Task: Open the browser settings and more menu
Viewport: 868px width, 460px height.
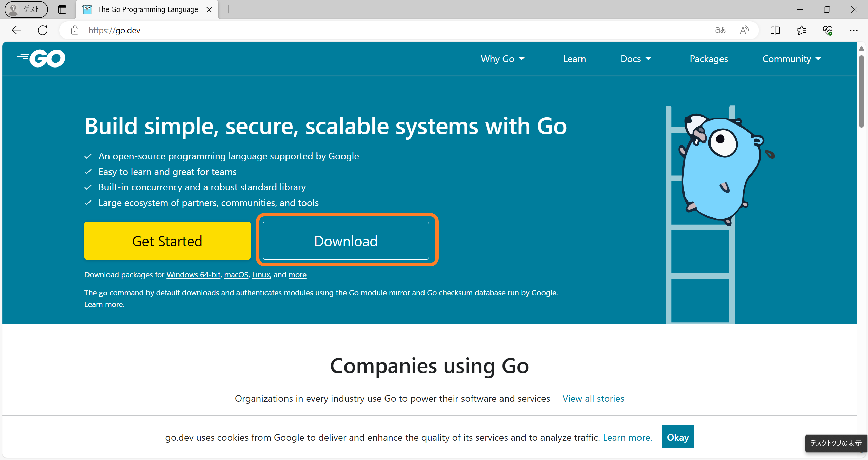Action: point(854,30)
